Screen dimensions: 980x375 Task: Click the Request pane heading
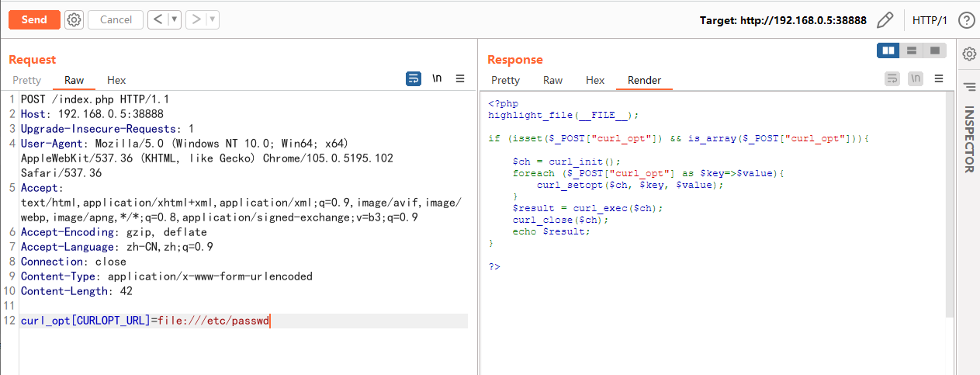point(33,60)
